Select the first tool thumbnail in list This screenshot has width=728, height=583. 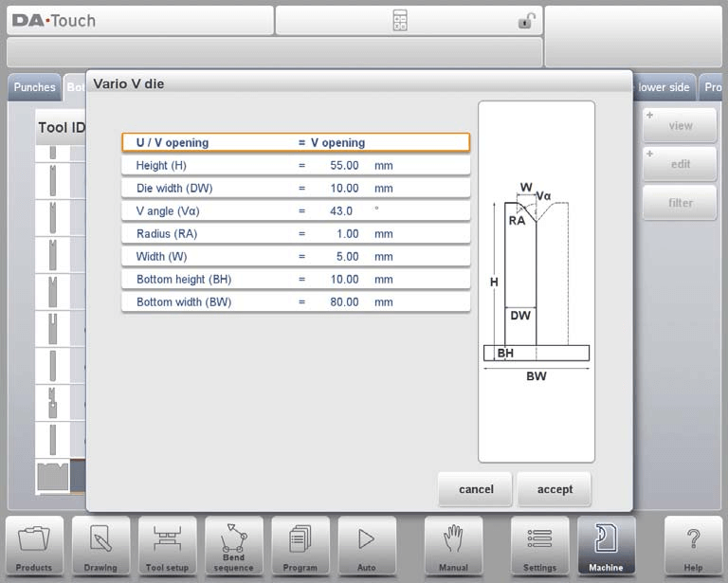coord(53,153)
